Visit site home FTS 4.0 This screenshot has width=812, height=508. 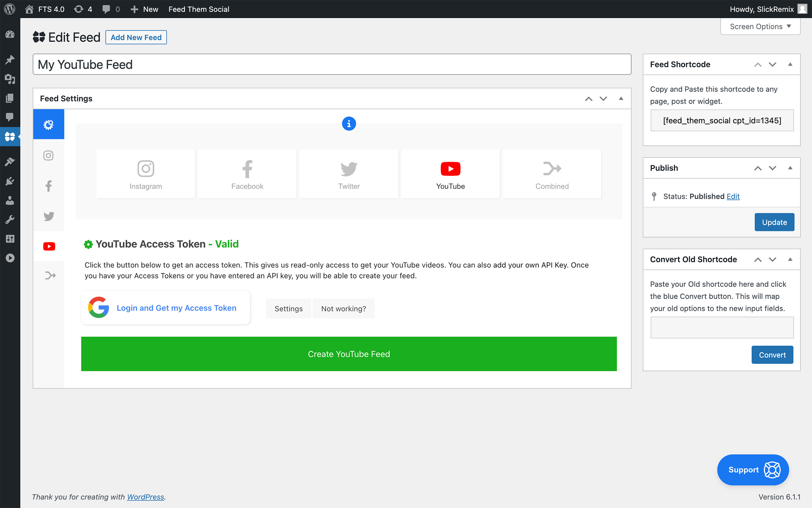point(44,9)
